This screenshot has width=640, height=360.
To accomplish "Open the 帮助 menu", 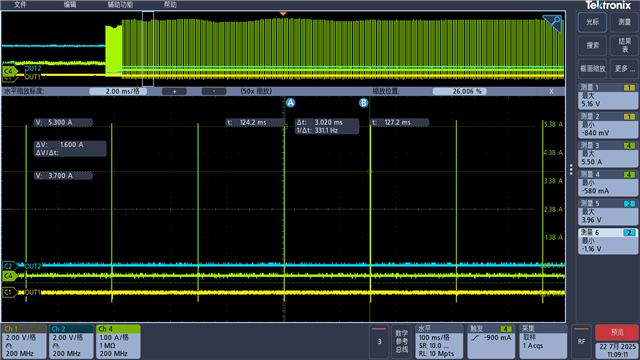I will (170, 4).
